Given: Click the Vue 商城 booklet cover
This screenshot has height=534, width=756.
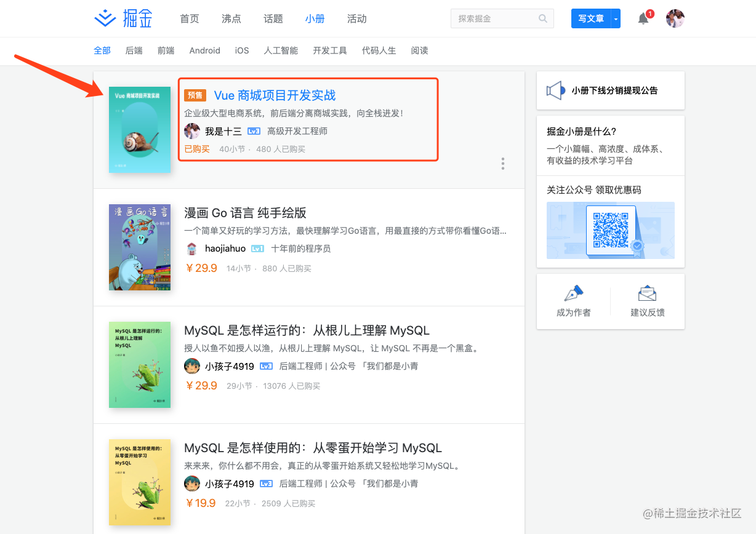Looking at the screenshot, I should tap(140, 130).
